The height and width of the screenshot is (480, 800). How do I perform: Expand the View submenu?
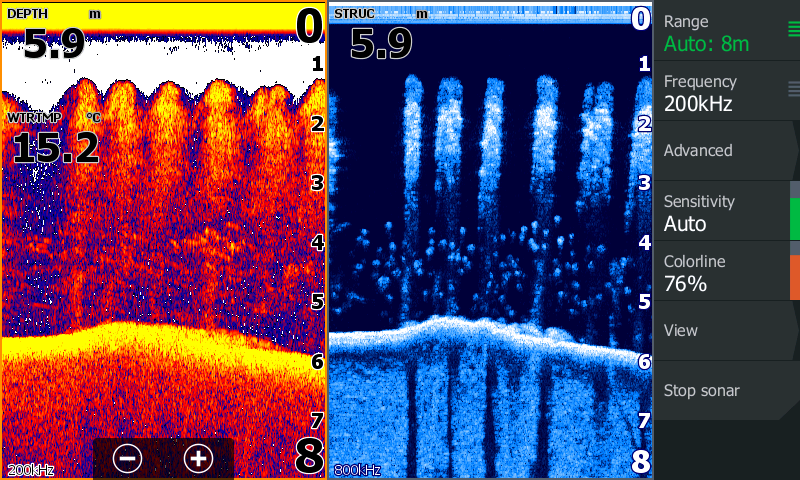tap(720, 330)
